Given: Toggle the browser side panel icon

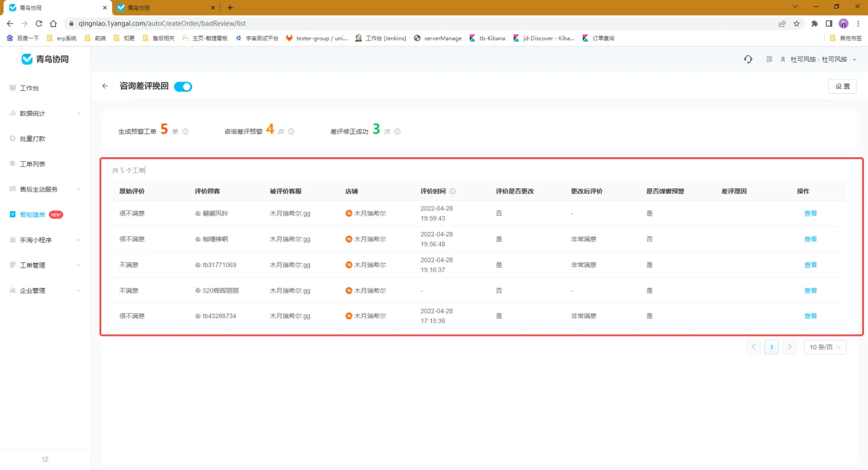Looking at the screenshot, I should coord(829,24).
